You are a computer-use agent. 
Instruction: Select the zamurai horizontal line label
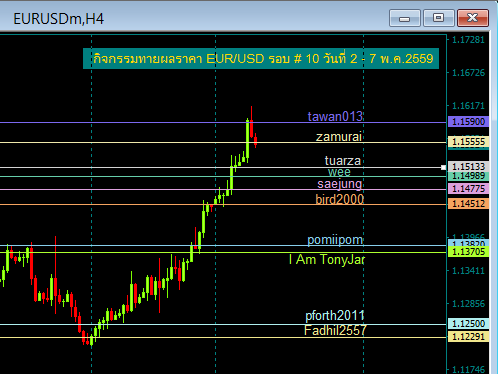(339, 137)
